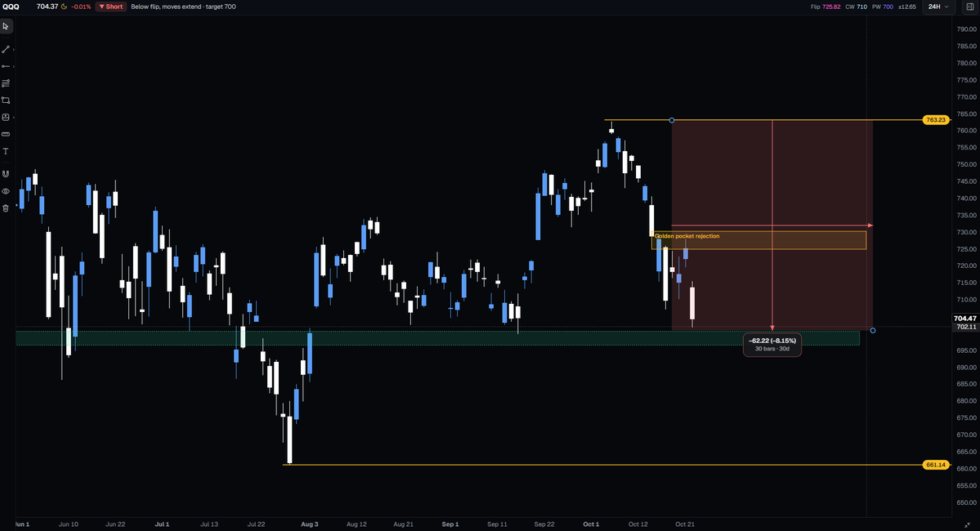Expand horizontal ray tool options arrow
980x531 pixels.
point(13,66)
